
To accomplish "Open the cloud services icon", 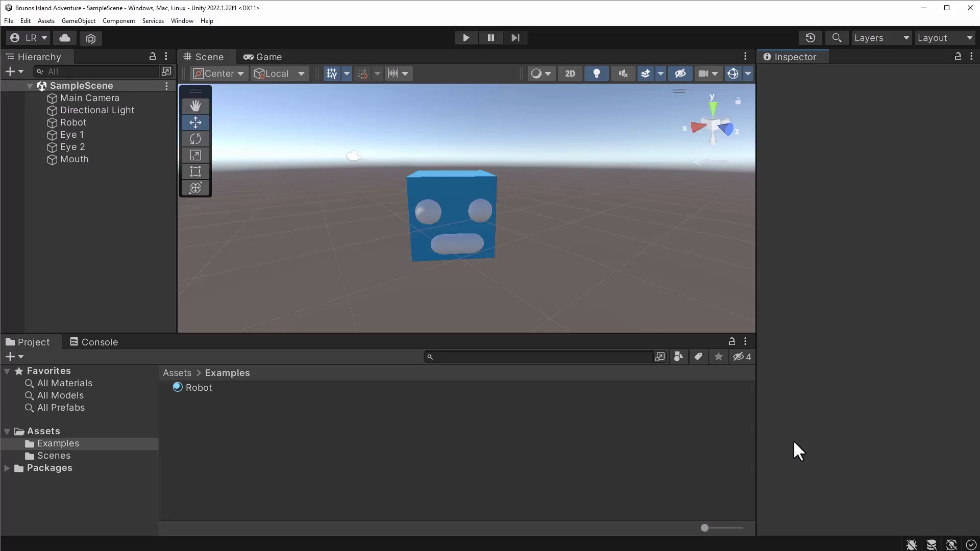I will pyautogui.click(x=65, y=38).
